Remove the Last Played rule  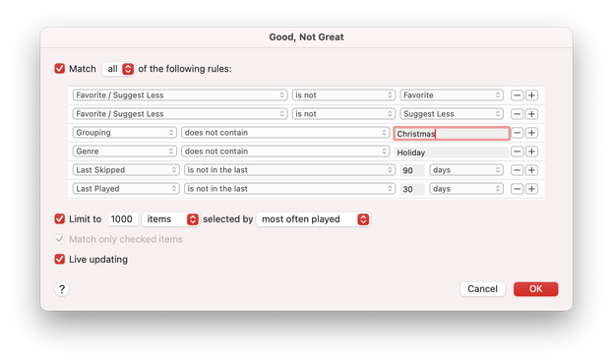(x=517, y=189)
